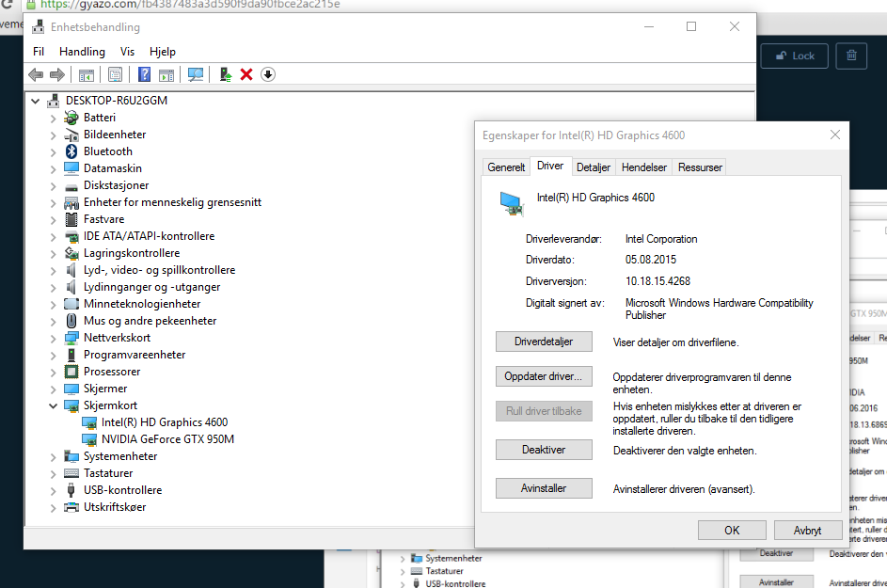Image resolution: width=887 pixels, height=588 pixels.
Task: Click the red X uninstall device icon
Action: point(246,74)
